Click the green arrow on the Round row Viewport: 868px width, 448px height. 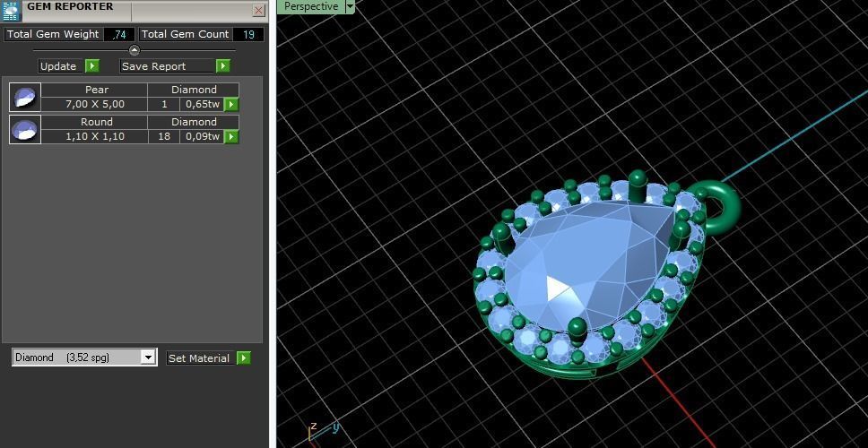(x=231, y=136)
